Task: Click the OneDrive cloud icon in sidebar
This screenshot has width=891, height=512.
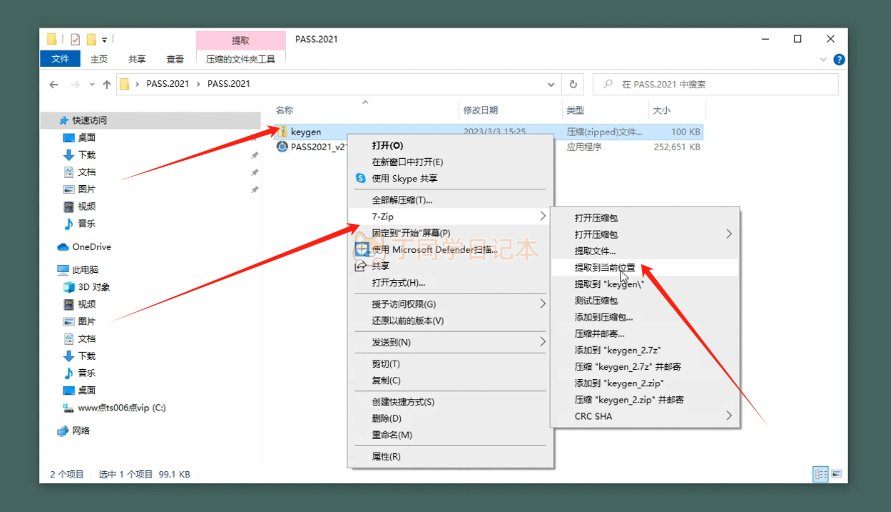Action: coord(63,247)
